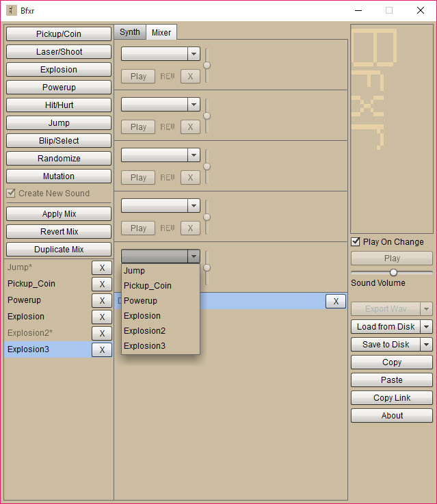Choose Explosion2 from the dropdown list
Screen dimensions: 437x504
point(161,331)
